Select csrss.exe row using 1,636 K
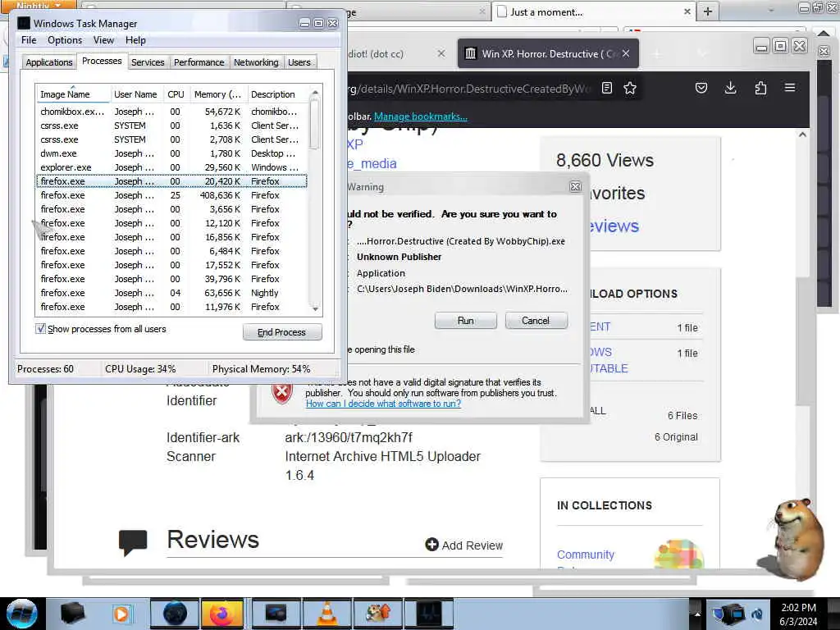The image size is (840, 630). pos(171,126)
